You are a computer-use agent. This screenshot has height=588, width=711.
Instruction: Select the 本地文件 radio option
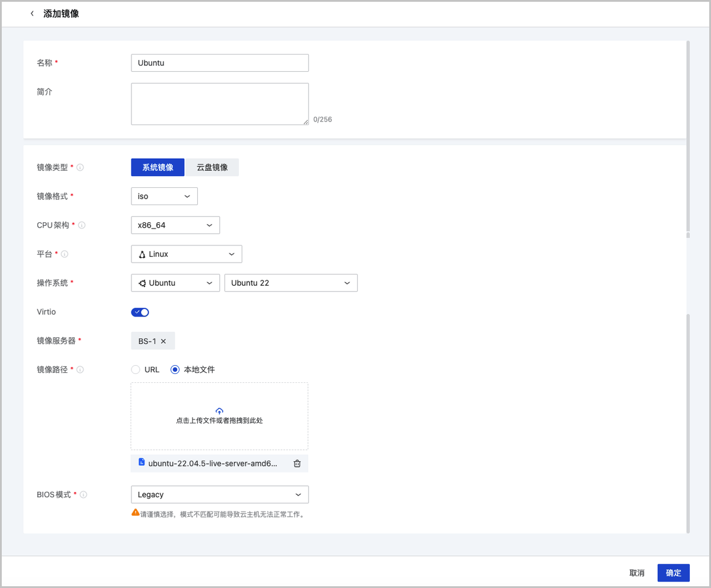pyautogui.click(x=175, y=370)
